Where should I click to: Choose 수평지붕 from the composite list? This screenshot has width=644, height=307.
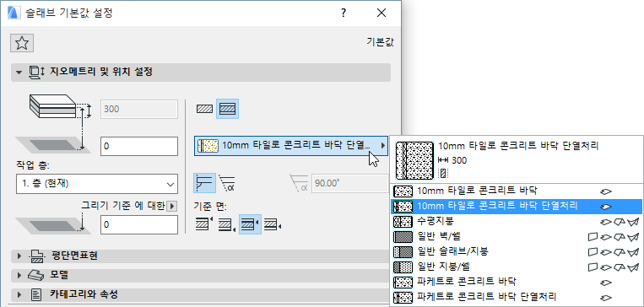pyautogui.click(x=516, y=222)
